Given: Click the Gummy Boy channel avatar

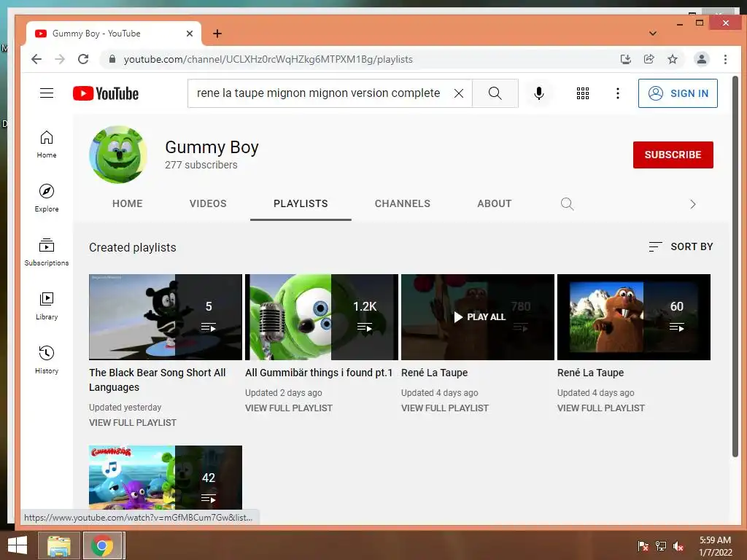Looking at the screenshot, I should [x=118, y=155].
